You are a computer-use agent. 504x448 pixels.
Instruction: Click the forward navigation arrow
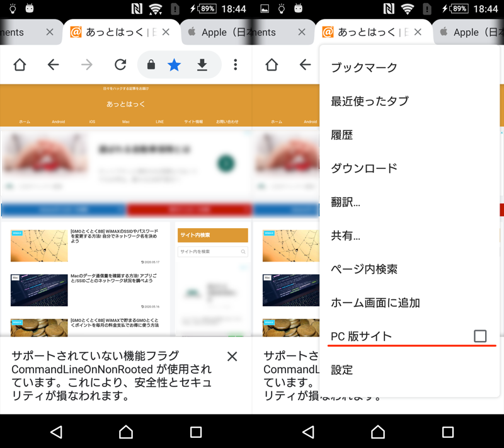[87, 65]
